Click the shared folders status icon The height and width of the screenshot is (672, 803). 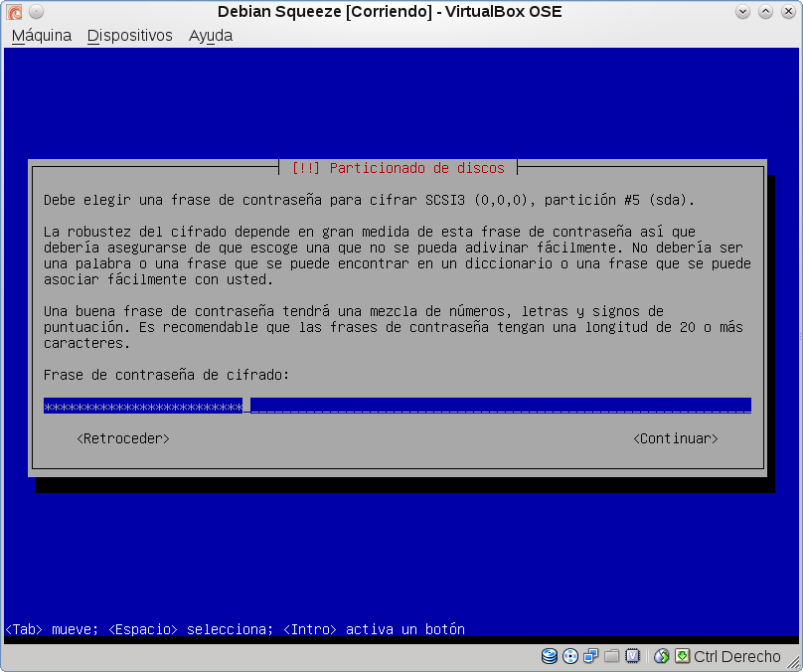tap(611, 656)
